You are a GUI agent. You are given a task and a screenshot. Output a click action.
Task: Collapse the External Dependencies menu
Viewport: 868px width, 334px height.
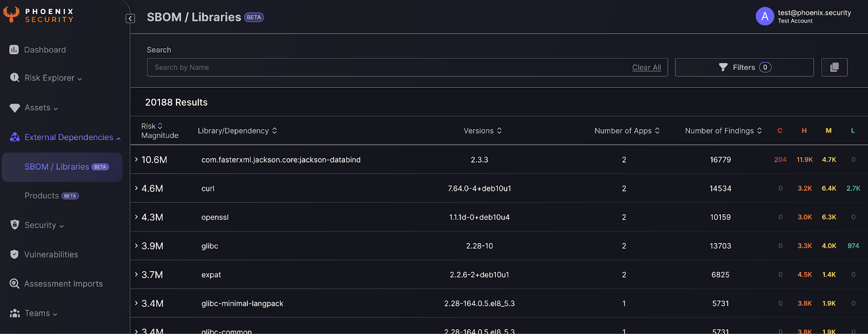(x=73, y=137)
